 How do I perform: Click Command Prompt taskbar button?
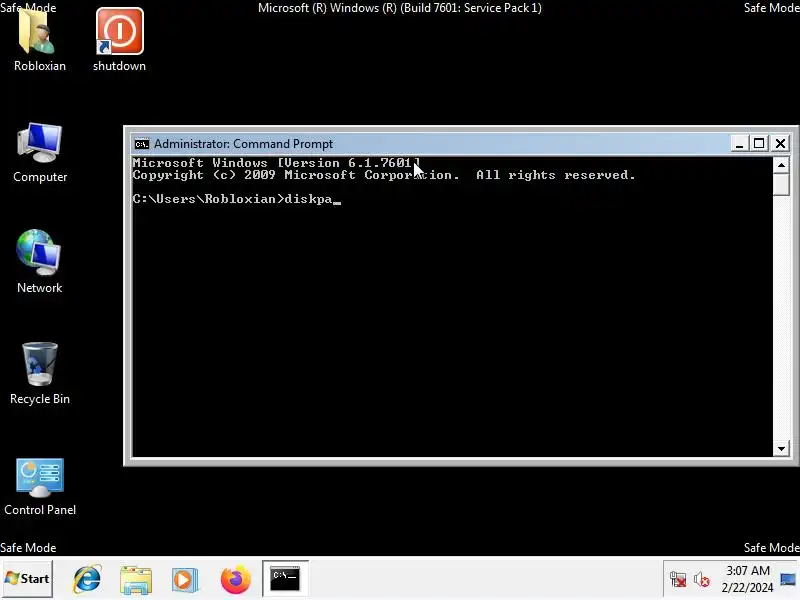pos(285,578)
